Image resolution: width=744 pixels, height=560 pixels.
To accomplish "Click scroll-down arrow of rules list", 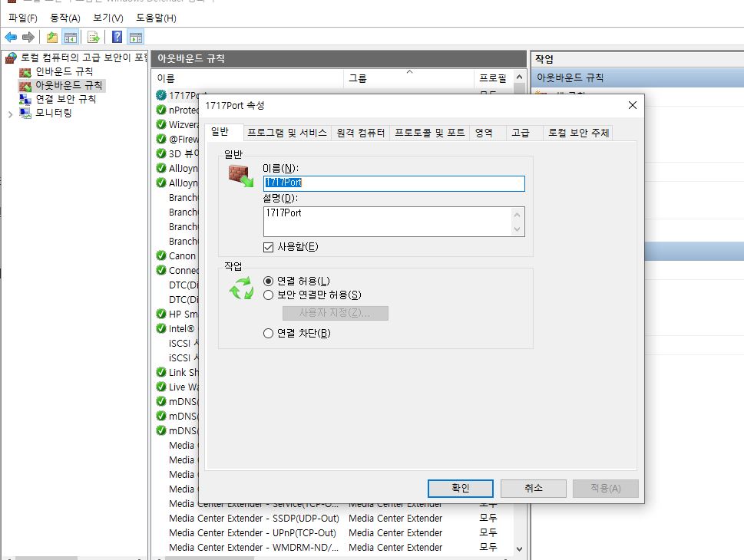I will click(x=519, y=549).
